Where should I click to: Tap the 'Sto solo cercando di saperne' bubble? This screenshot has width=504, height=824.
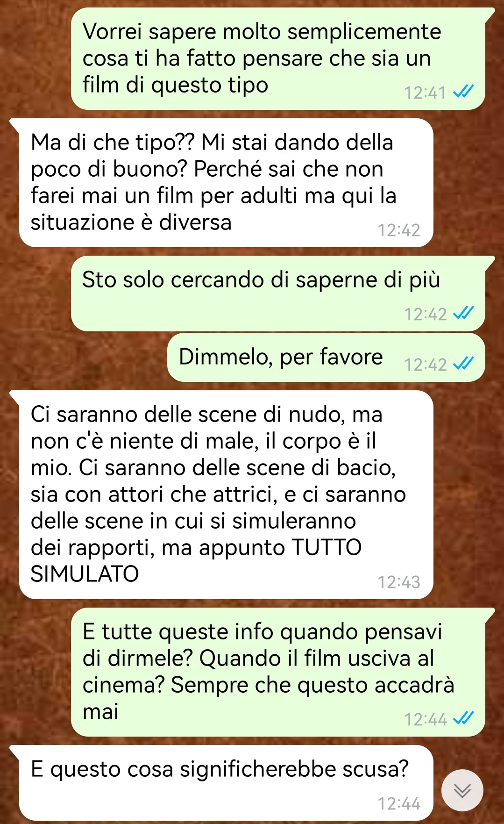(x=278, y=294)
